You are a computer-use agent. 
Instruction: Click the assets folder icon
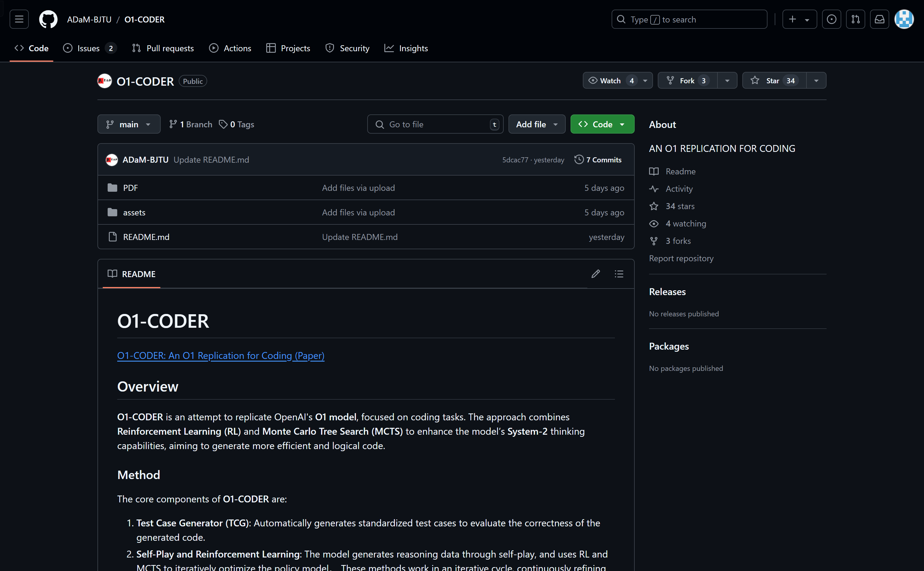point(112,212)
